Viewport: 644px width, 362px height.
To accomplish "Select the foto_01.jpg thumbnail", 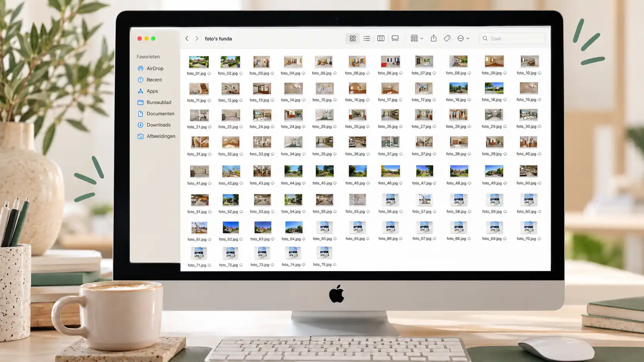I will point(199,62).
